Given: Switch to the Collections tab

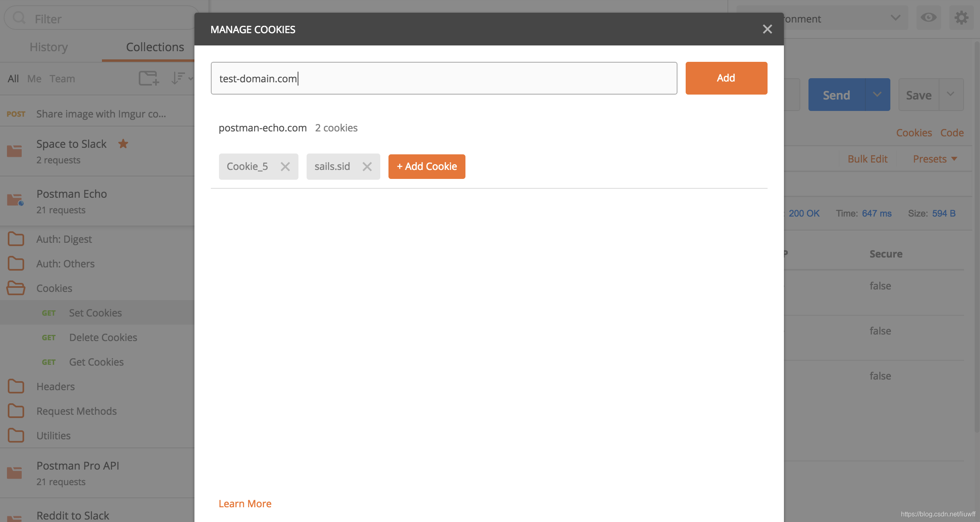Looking at the screenshot, I should (155, 47).
